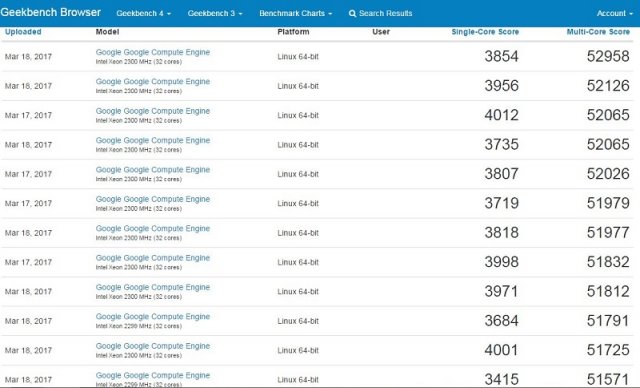Viewport: 640px width, 388px height.
Task: Open Google Compute Engine result scoring 52126
Action: pos(153,82)
